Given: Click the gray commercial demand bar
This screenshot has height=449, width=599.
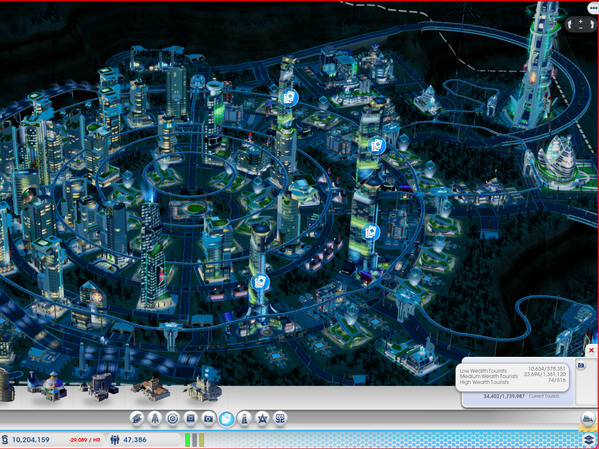Looking at the screenshot, I should (x=194, y=440).
